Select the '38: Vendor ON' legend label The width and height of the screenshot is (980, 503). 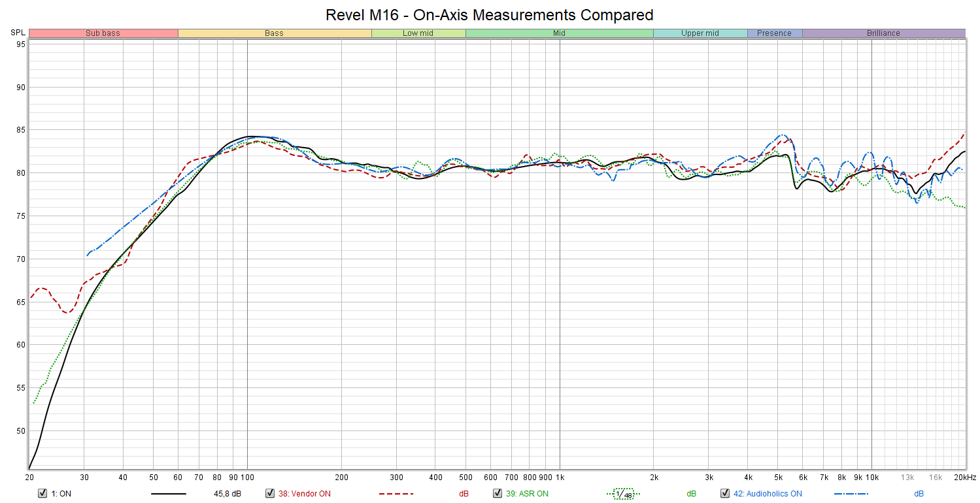click(305, 494)
